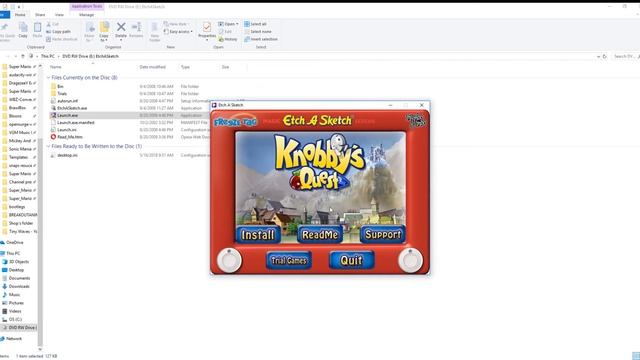Select Launch.exe in the file list
The image size is (640, 360).
[67, 116]
